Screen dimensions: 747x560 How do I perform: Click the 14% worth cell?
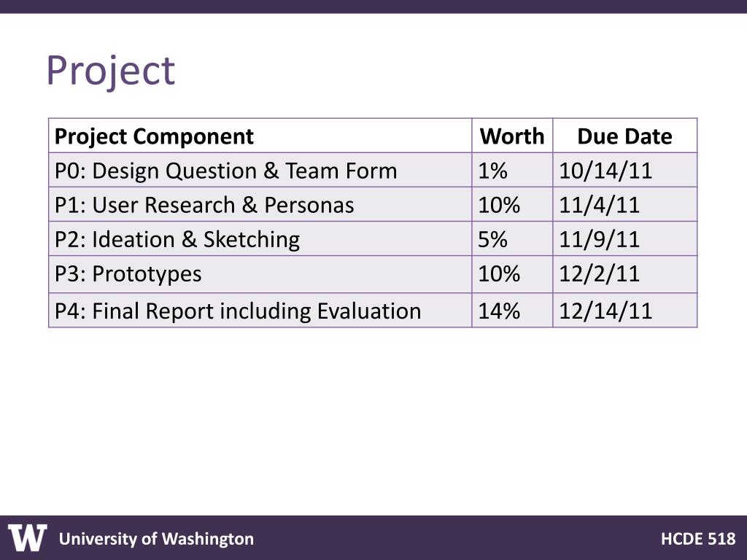512,310
